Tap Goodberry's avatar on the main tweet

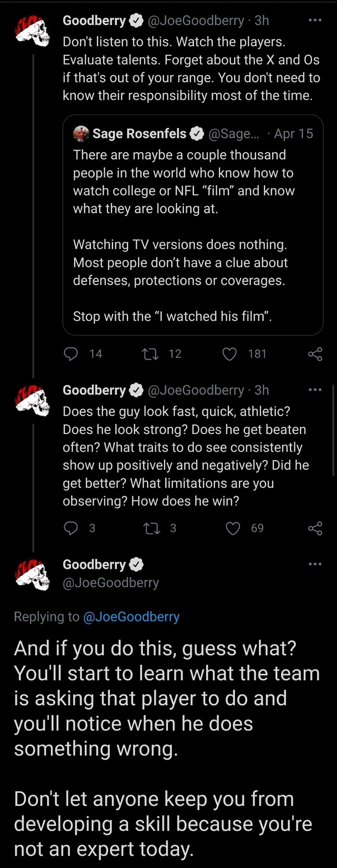click(x=32, y=574)
